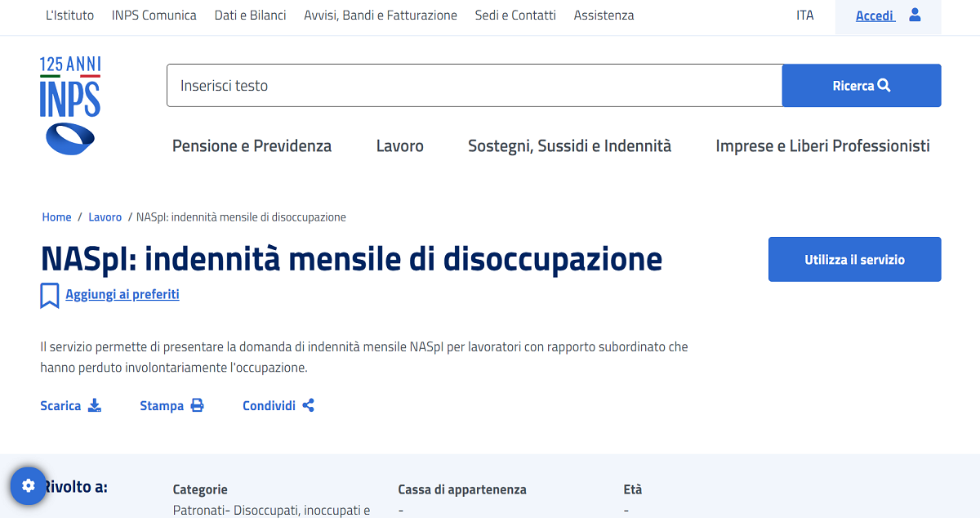Click the bookmark icon for Aggiungi ai preferiti

pos(50,295)
